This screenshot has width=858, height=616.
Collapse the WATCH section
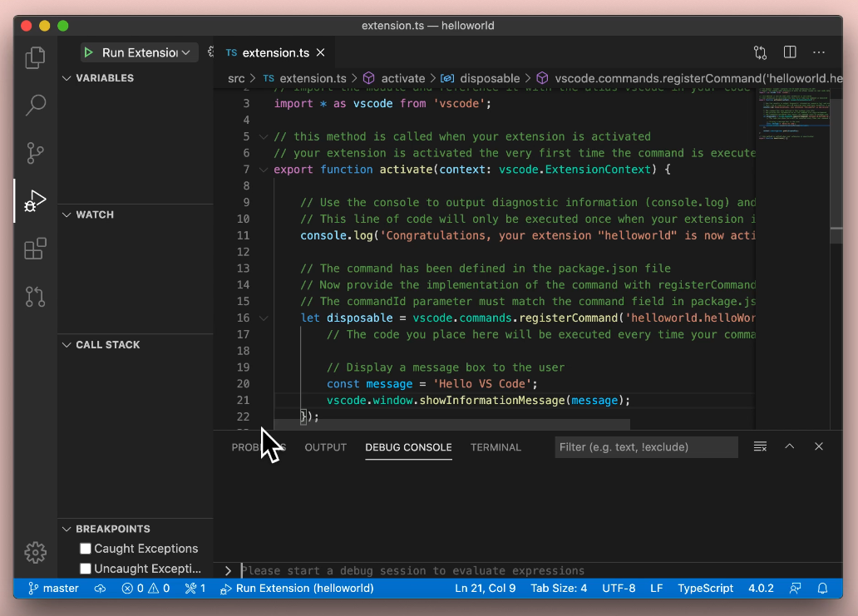(x=67, y=214)
